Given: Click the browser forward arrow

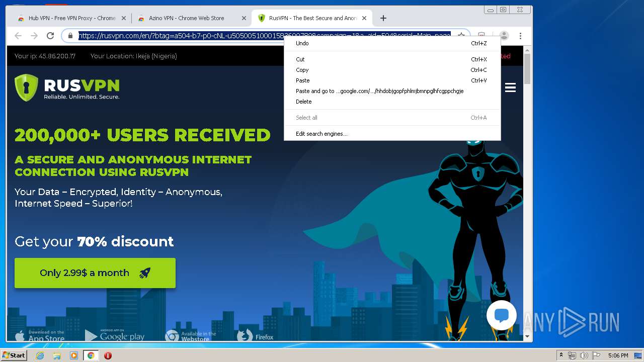Looking at the screenshot, I should click(34, 36).
